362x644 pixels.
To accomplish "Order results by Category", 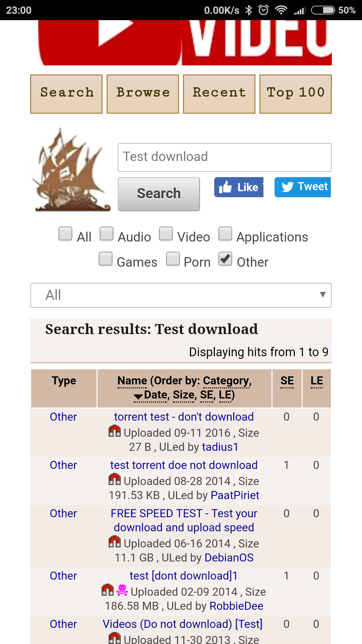I will click(226, 381).
